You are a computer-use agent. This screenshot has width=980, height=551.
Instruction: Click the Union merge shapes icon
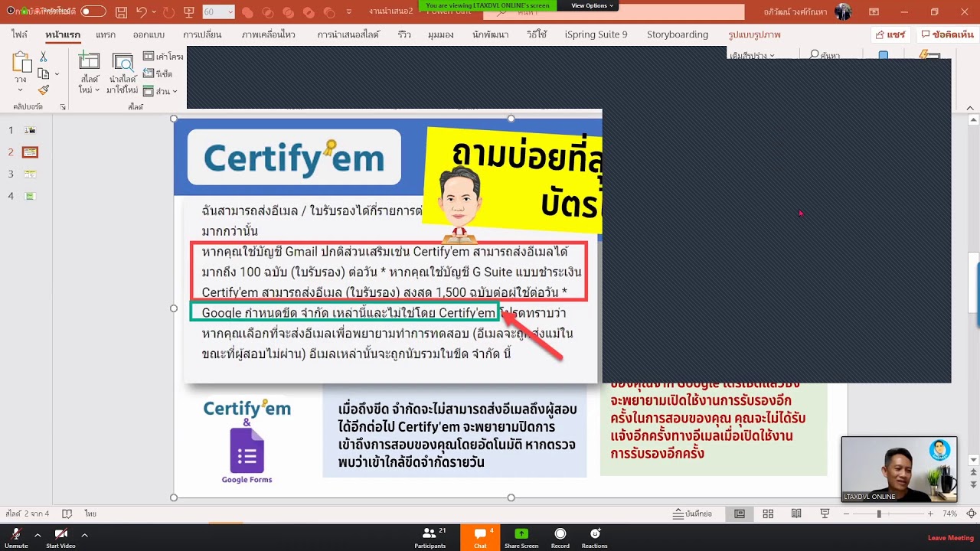247,13
